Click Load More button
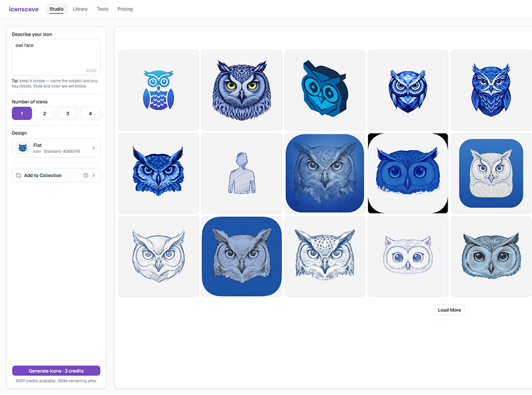This screenshot has width=532, height=395. tap(450, 310)
